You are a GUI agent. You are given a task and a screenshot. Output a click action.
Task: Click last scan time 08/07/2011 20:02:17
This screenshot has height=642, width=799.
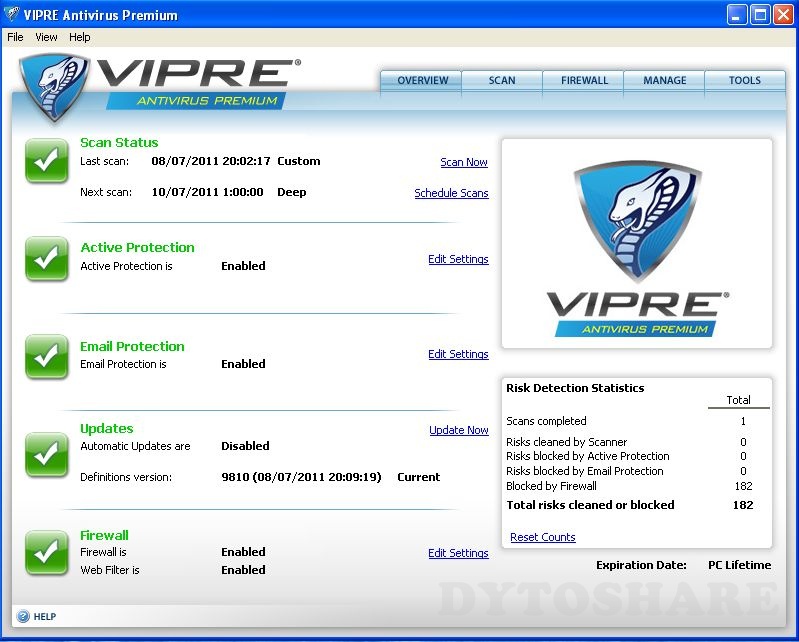coord(210,161)
